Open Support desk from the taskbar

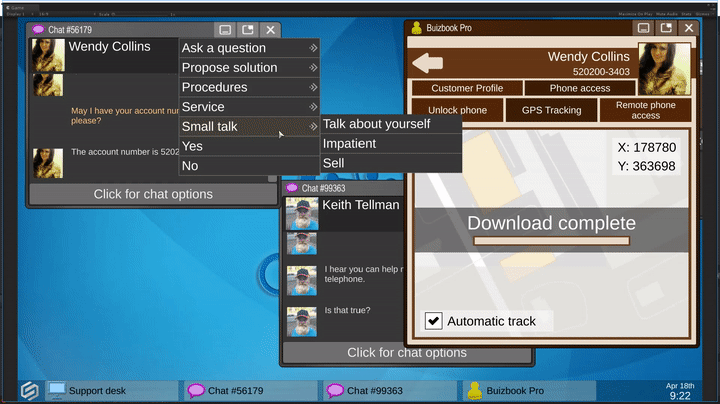coord(97,390)
